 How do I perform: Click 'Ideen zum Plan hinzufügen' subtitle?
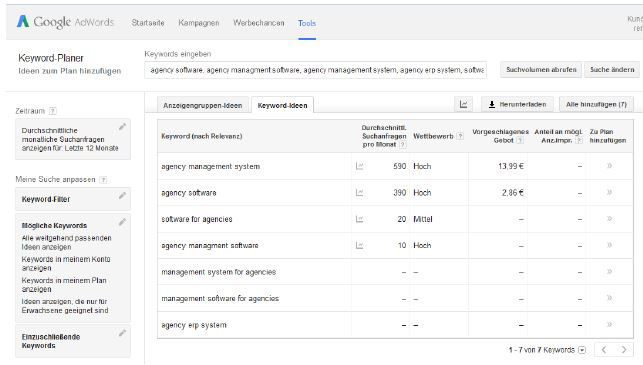(70, 71)
